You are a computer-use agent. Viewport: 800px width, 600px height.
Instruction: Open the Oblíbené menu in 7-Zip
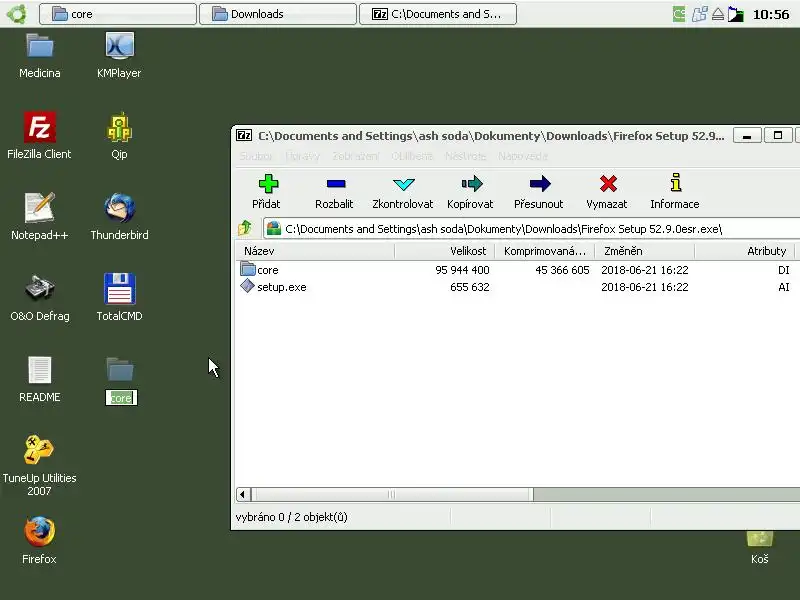(x=412, y=156)
